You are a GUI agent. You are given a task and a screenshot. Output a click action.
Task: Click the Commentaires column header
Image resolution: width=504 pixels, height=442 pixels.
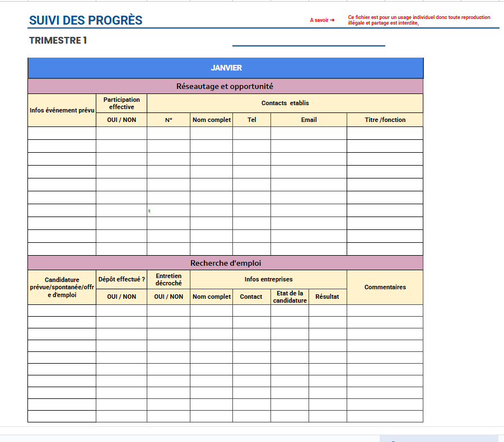(385, 286)
